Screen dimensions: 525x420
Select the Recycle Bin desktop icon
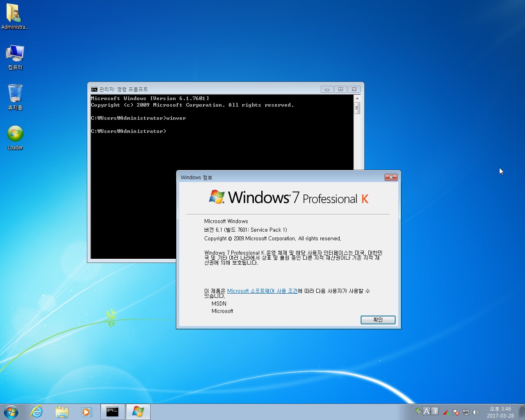[x=15, y=97]
